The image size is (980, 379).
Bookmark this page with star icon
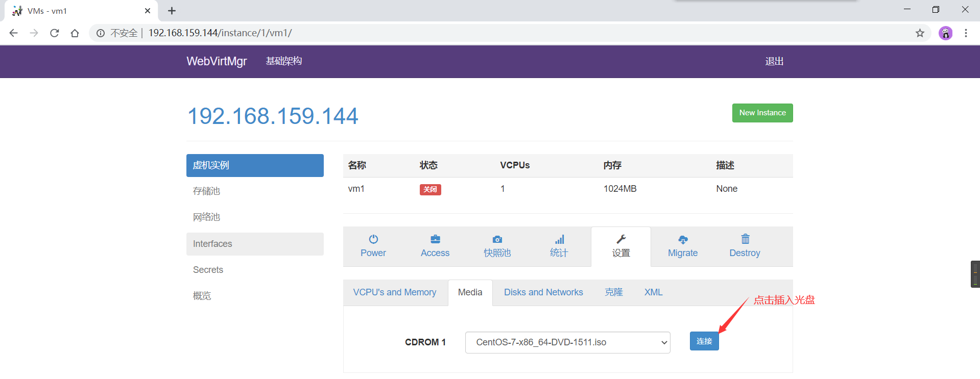point(920,33)
